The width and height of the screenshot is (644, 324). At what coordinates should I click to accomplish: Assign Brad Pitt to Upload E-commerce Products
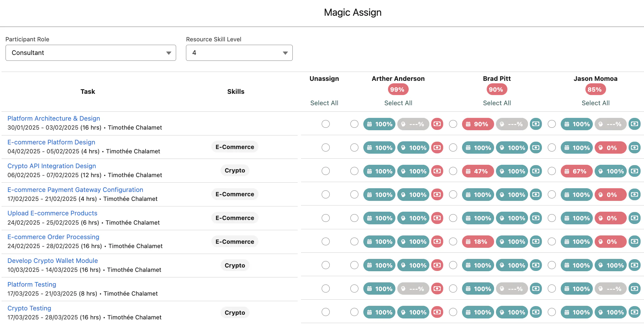click(453, 218)
